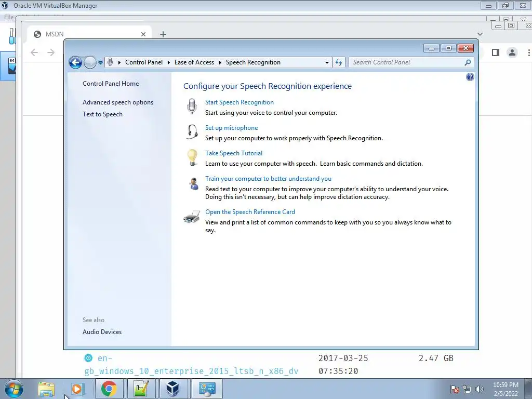Select the Speech Recognition breadcrumb
This screenshot has height=399, width=532.
point(253,62)
